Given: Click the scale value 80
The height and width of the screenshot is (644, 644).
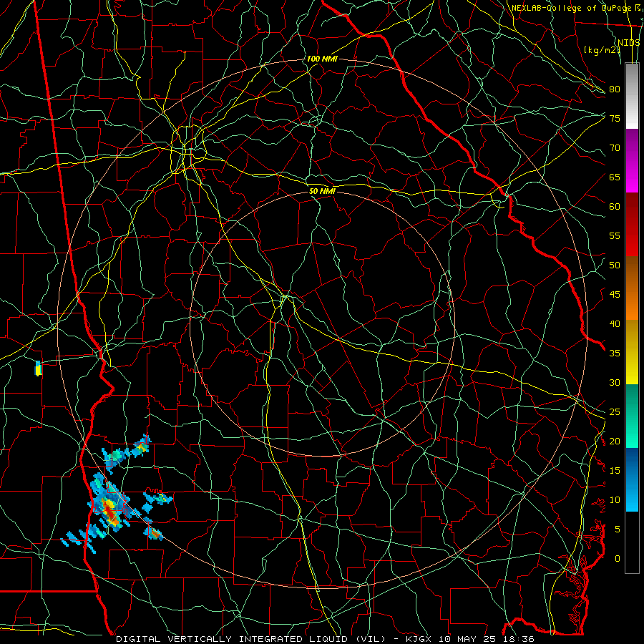Looking at the screenshot, I should (615, 89).
